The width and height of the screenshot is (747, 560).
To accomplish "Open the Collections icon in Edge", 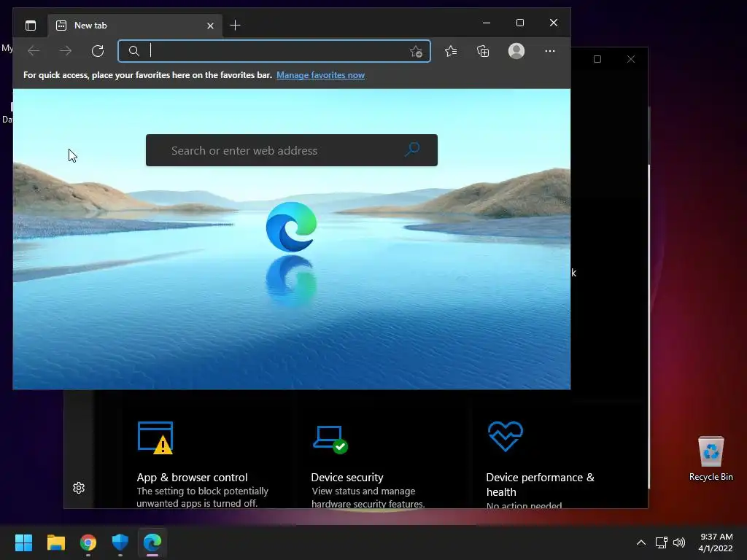I will click(x=483, y=51).
